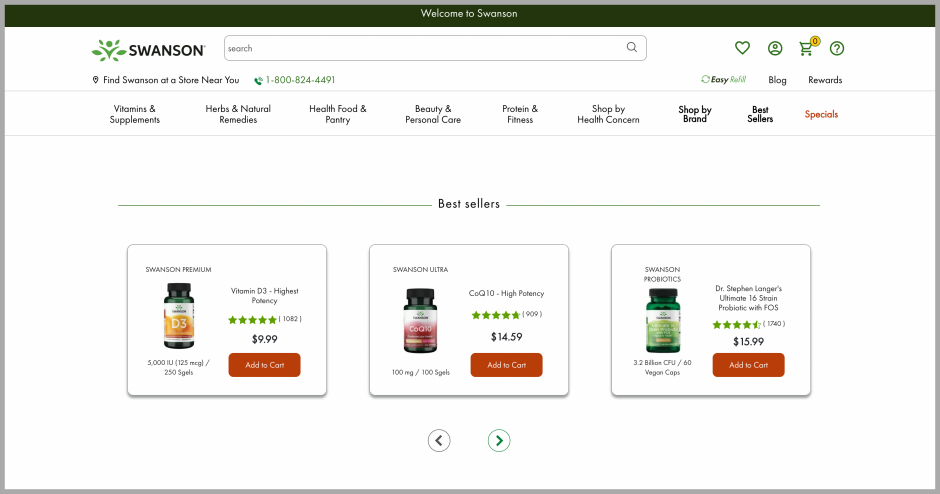The width and height of the screenshot is (940, 494).
Task: Click 3.2 Billion CFU / 60 Vegan Caps
Action: (x=662, y=368)
